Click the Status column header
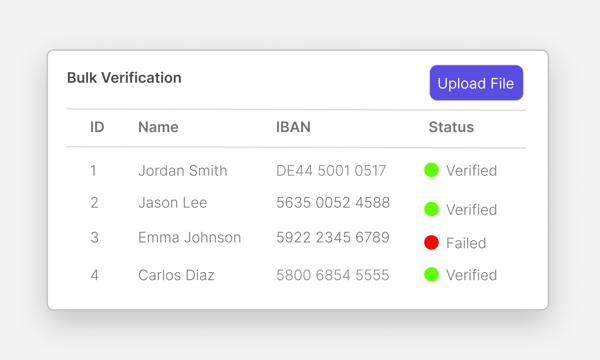Screen dimensions: 600x360 pos(451,127)
